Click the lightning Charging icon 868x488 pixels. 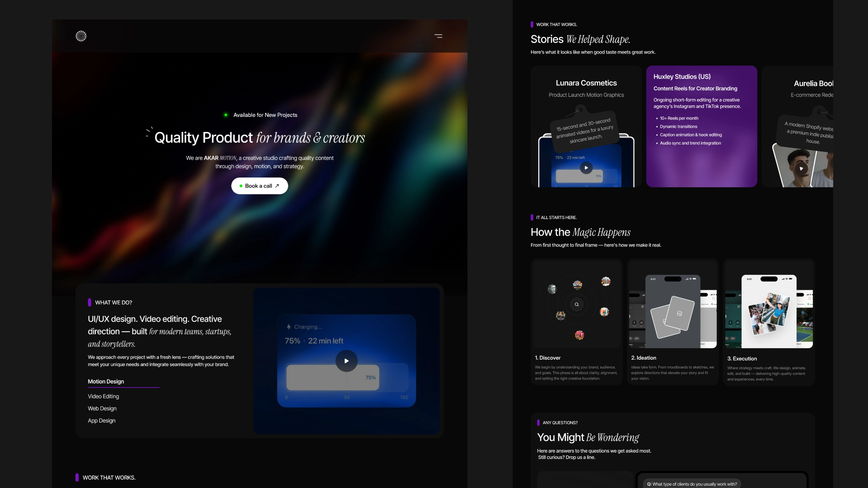[x=289, y=327]
